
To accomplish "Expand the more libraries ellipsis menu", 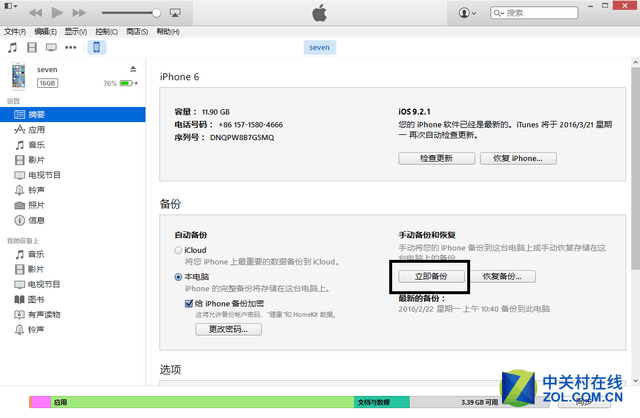I will (x=71, y=47).
